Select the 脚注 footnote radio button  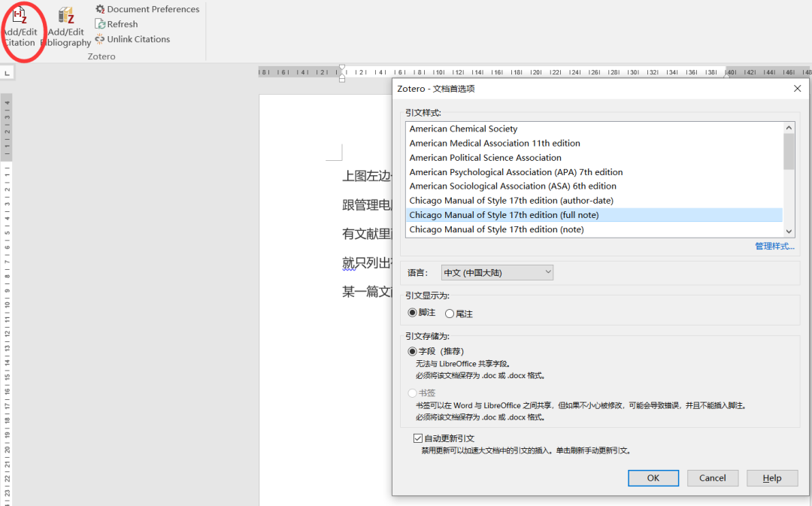412,313
